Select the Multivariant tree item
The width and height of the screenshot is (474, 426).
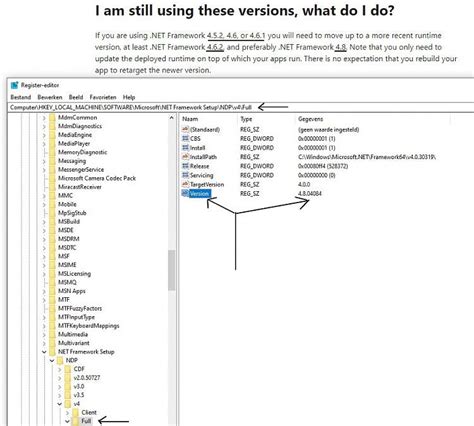click(x=74, y=343)
